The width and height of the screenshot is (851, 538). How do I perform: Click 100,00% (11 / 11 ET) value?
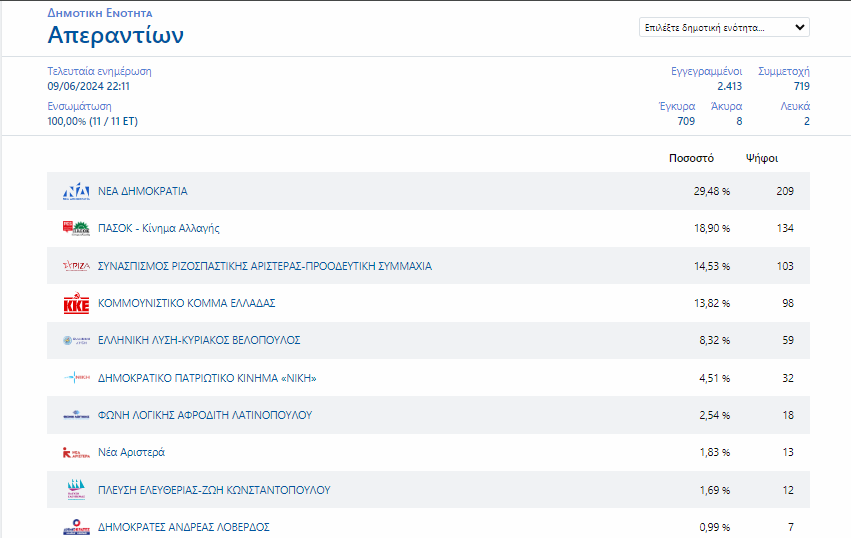(93, 121)
